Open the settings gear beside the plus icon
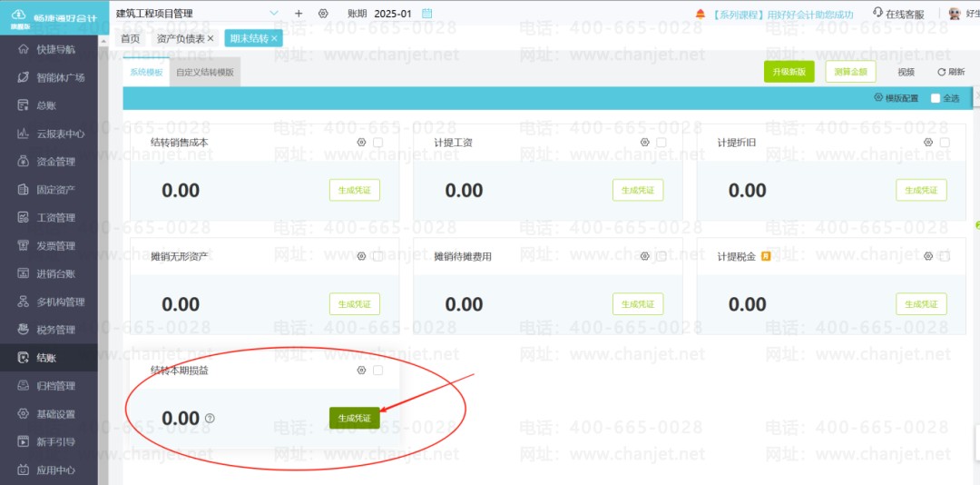Image resolution: width=980 pixels, height=485 pixels. coord(323,13)
